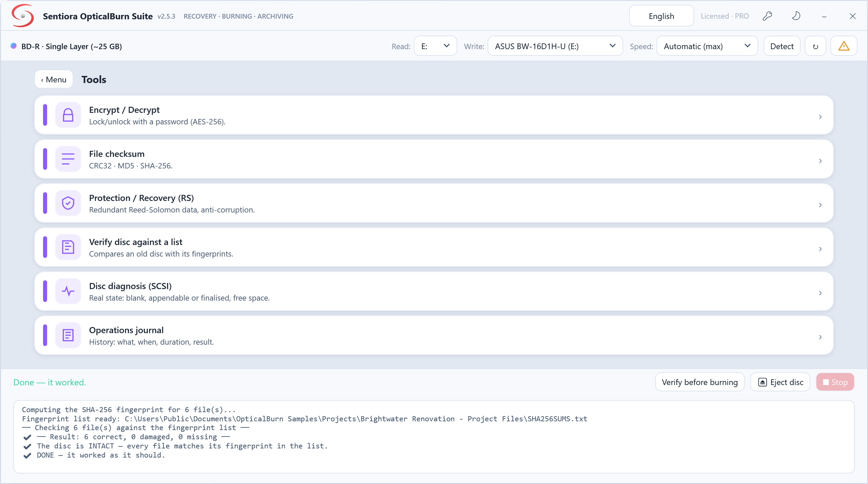Expand Verify disc against a list chevron
This screenshot has width=868, height=484.
click(x=820, y=249)
